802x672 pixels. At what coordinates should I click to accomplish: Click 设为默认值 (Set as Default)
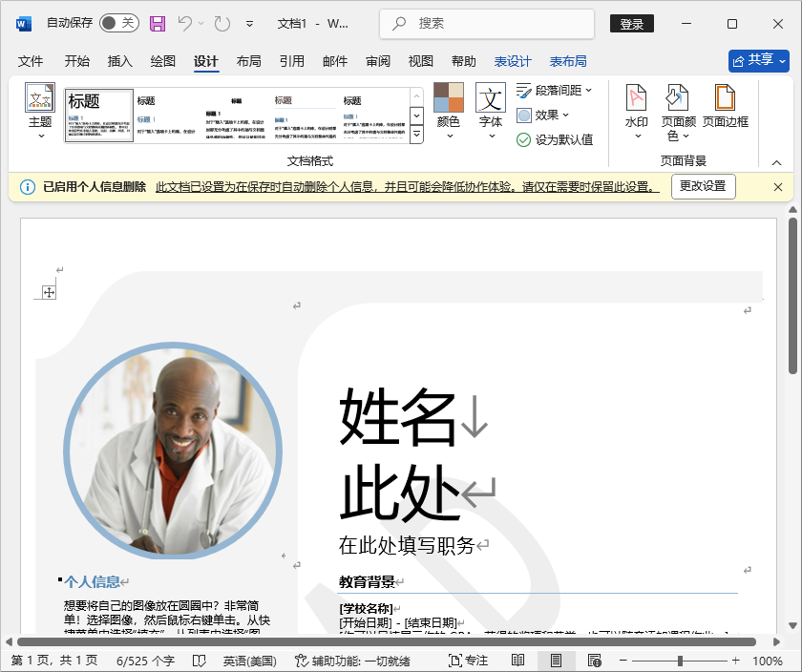557,139
